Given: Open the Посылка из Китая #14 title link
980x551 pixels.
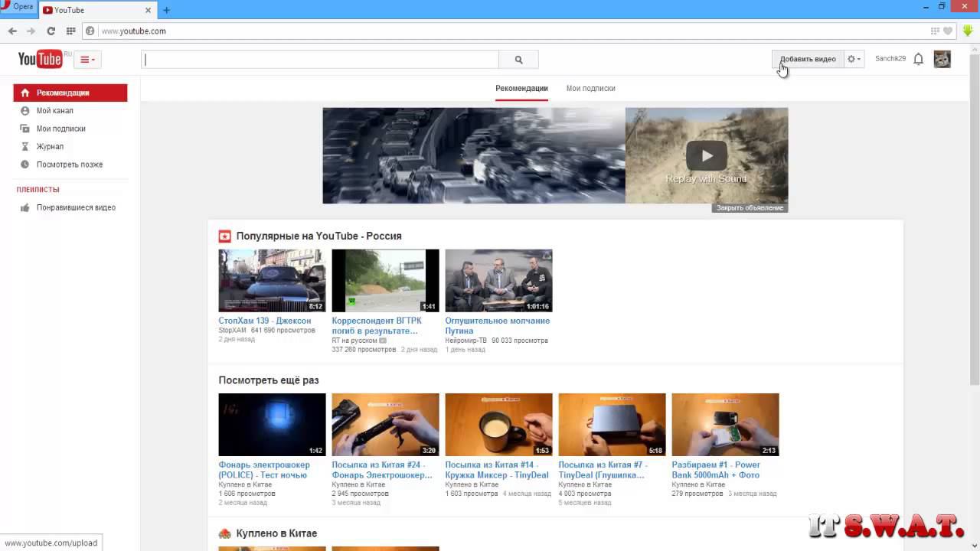Looking at the screenshot, I should (497, 470).
